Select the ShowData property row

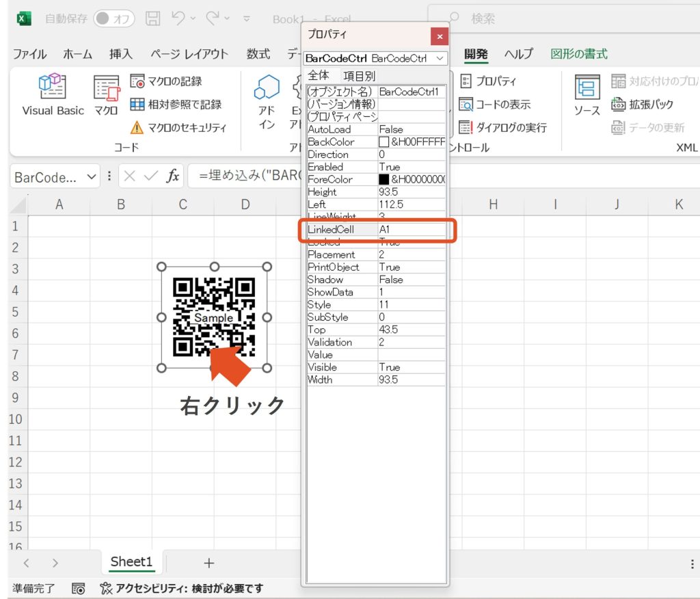coord(376,292)
